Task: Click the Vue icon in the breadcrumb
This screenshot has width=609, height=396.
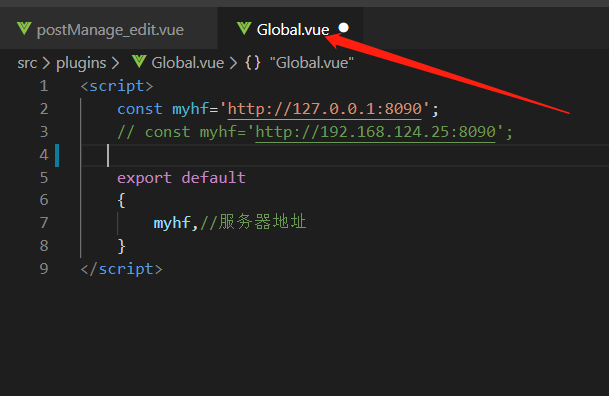Action: (x=139, y=62)
